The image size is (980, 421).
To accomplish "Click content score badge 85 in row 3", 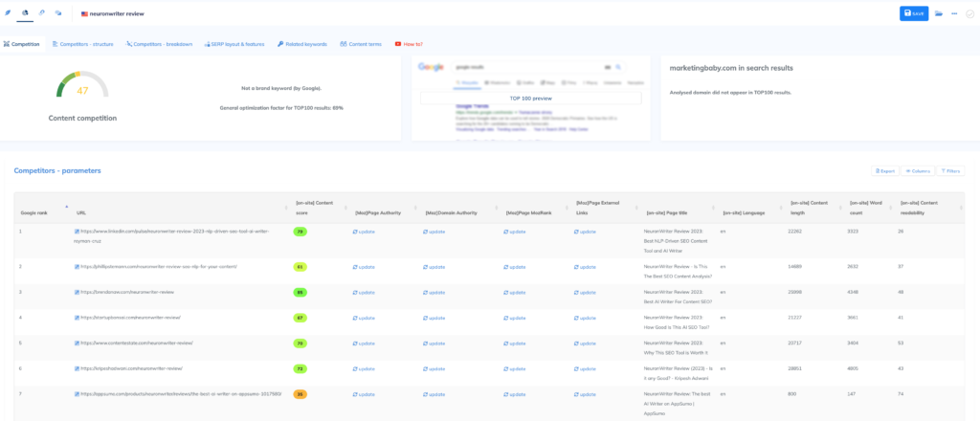I will [x=300, y=292].
